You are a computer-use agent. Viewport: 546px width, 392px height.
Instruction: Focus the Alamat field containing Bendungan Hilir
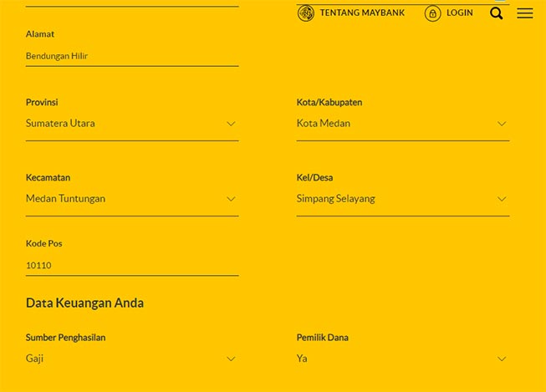point(131,56)
